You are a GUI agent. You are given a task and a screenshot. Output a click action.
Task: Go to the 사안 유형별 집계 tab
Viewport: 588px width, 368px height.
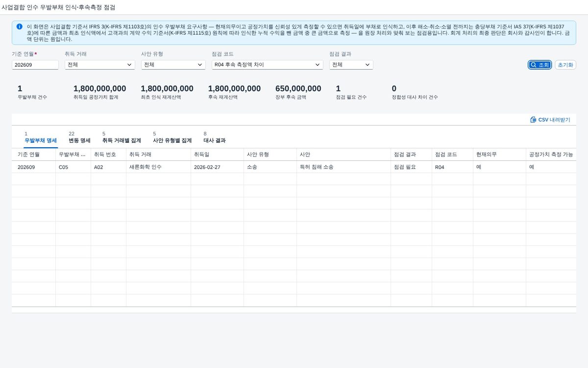coord(172,137)
